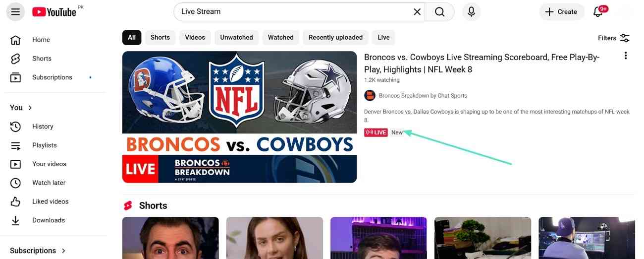Click the Your videos label

click(49, 164)
